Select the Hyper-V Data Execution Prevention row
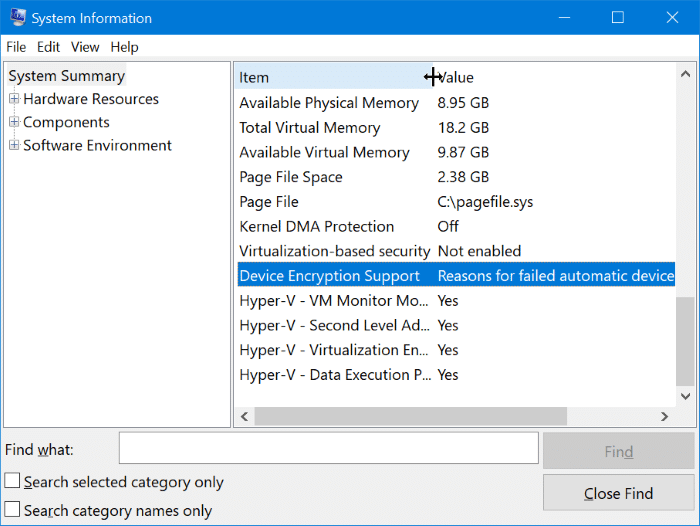Image resolution: width=700 pixels, height=526 pixels. click(456, 375)
